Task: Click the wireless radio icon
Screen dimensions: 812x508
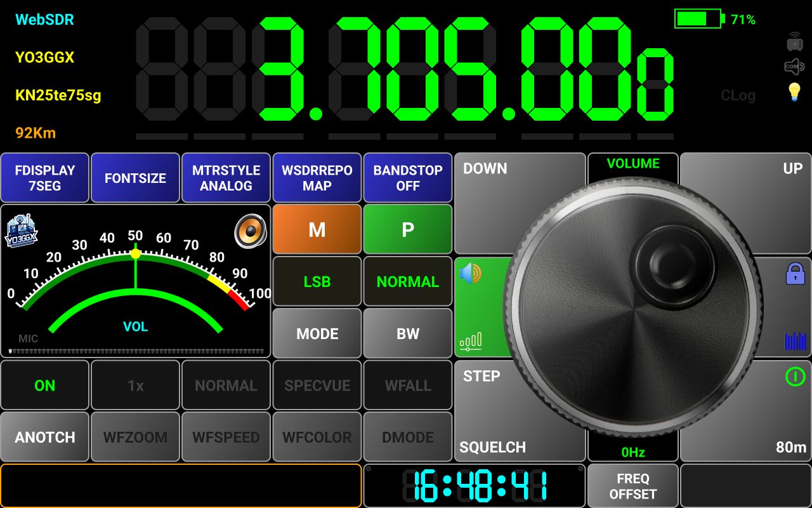Action: click(x=794, y=41)
